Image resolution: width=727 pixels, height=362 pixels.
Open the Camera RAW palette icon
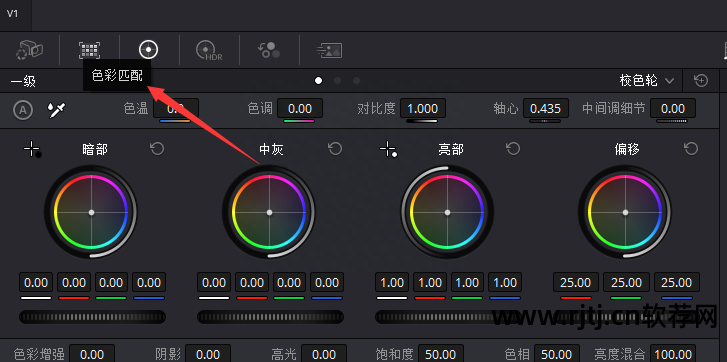[29, 50]
